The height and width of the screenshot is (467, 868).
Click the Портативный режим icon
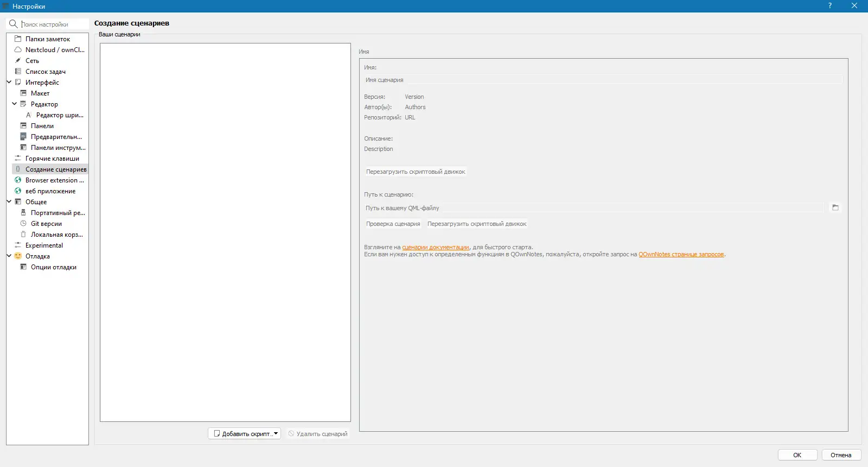click(x=23, y=213)
